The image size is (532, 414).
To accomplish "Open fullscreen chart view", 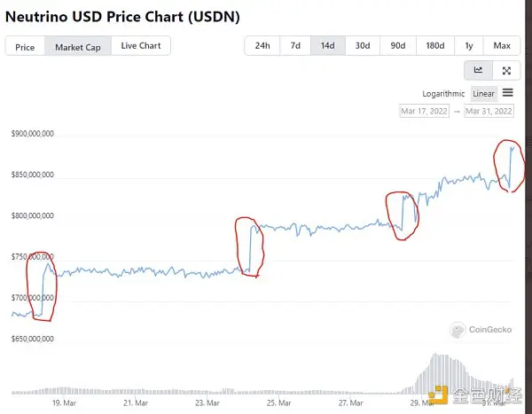I will [x=506, y=70].
